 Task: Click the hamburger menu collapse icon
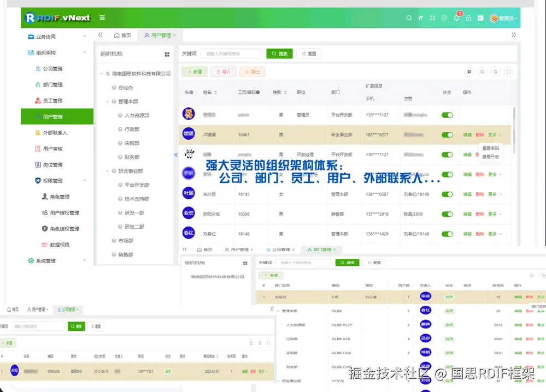coord(102,18)
